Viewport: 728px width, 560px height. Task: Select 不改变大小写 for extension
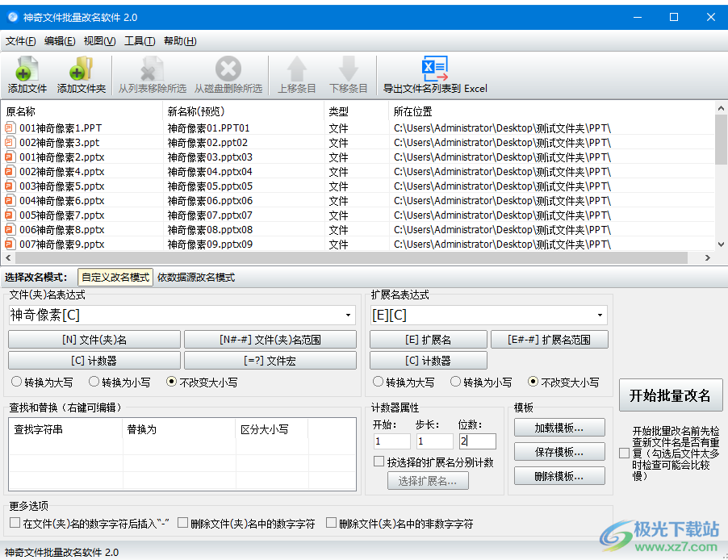[x=533, y=382]
